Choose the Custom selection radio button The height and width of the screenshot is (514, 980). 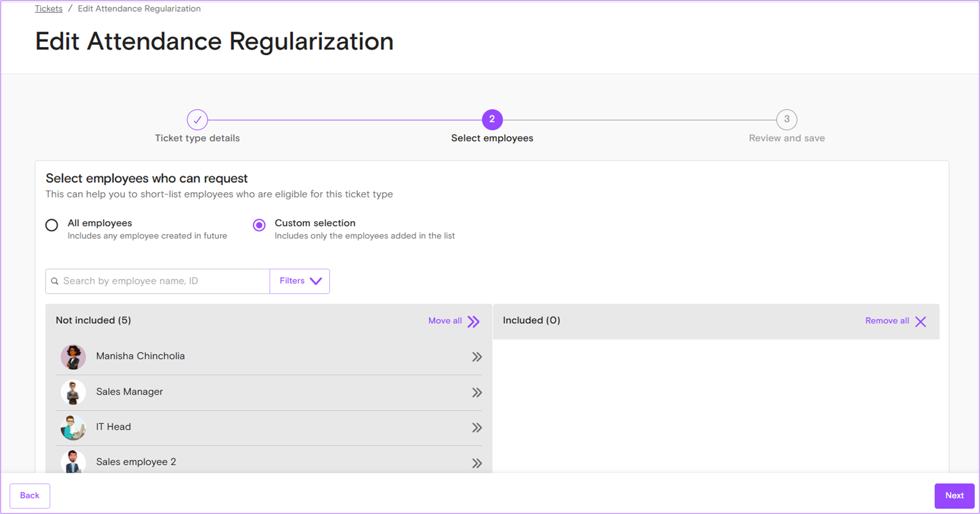(x=259, y=225)
